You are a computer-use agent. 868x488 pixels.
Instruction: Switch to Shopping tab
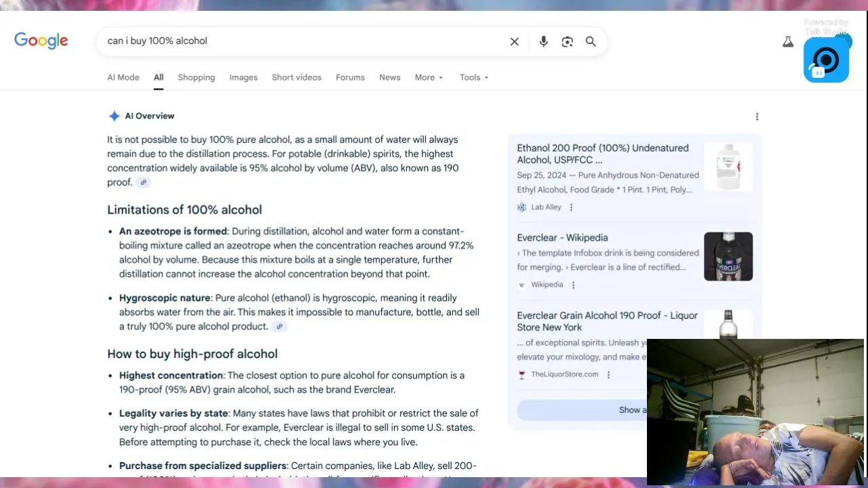[196, 77]
